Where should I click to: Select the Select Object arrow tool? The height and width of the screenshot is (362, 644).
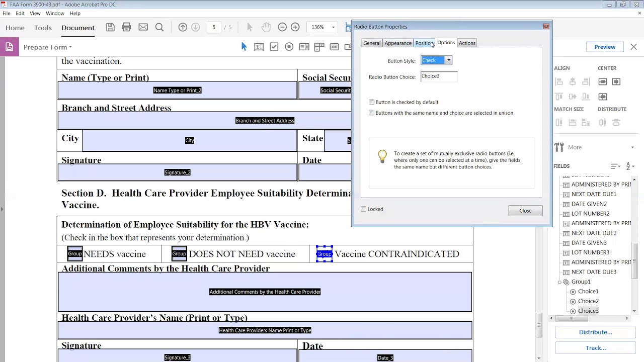244,47
